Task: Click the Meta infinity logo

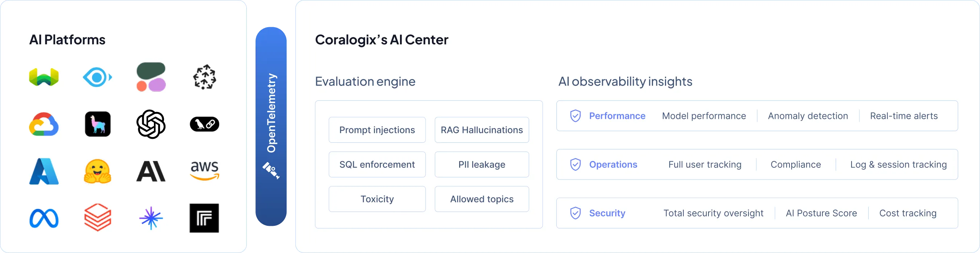Action: 44,219
